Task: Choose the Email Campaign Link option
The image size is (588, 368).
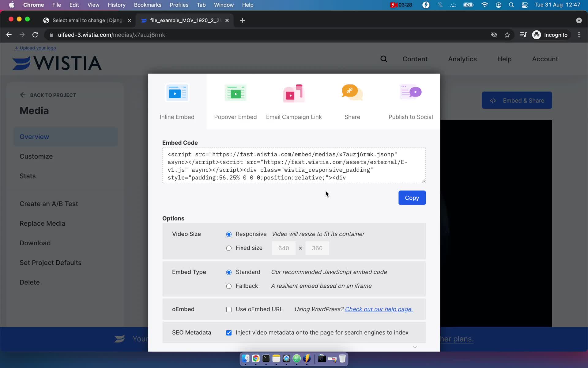Action: click(294, 102)
